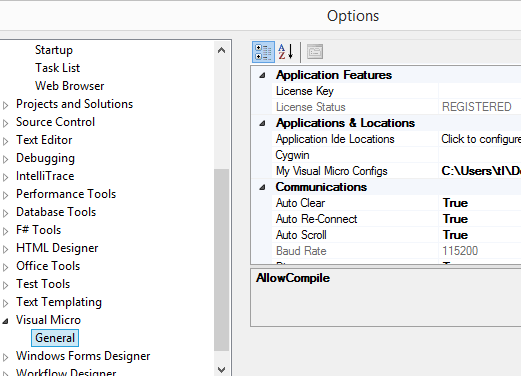This screenshot has height=376, width=521.
Task: Select Task List in the options tree
Action: point(58,68)
